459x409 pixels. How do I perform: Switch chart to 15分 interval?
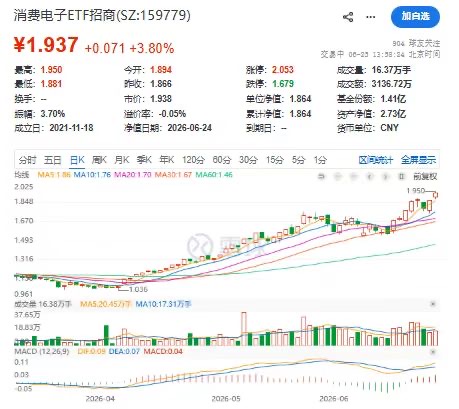275,160
